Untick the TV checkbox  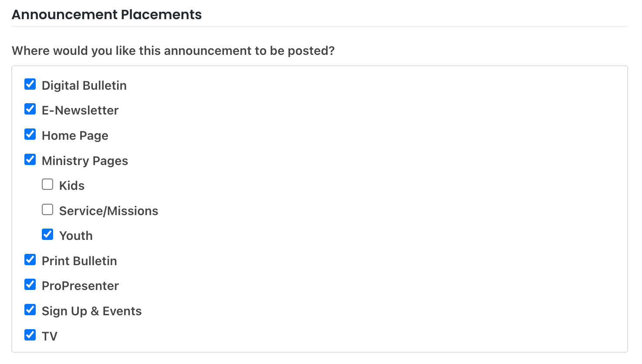coord(30,335)
